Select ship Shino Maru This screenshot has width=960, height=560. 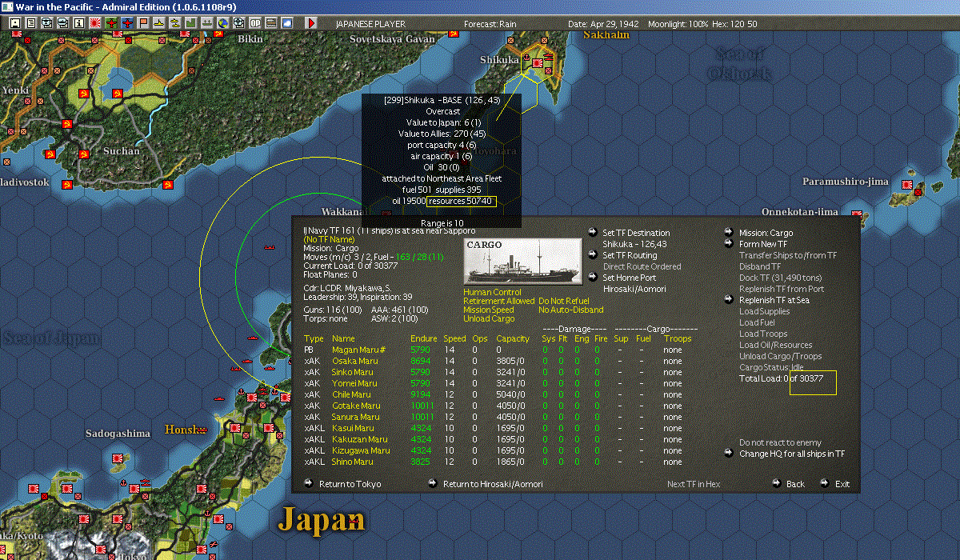tap(352, 462)
